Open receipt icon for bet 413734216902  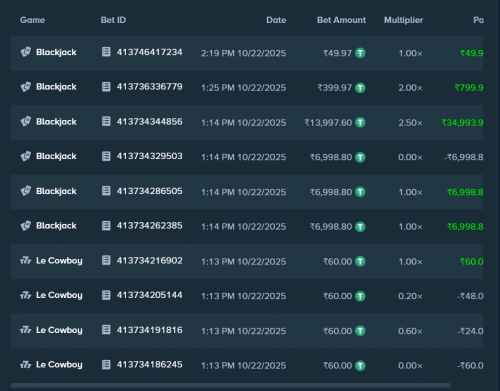(106, 260)
